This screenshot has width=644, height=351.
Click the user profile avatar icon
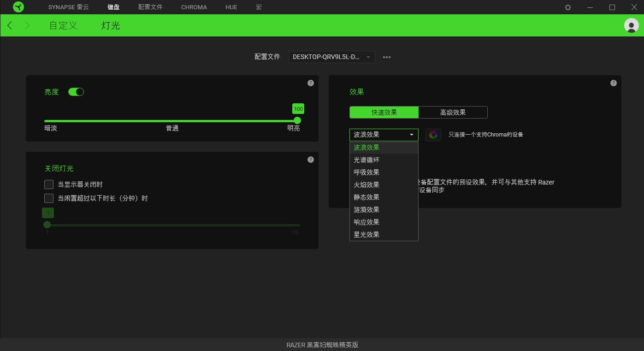tap(631, 25)
